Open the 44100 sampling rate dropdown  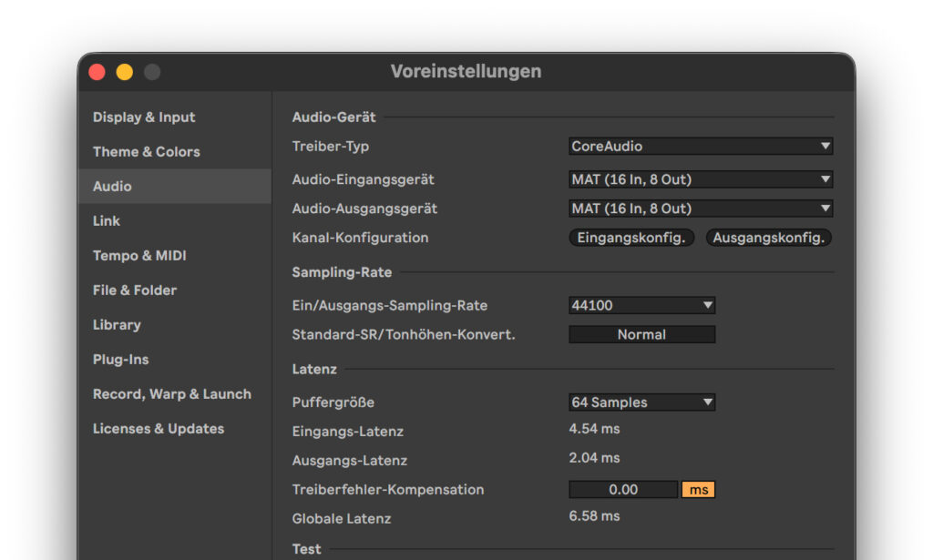[x=642, y=306]
